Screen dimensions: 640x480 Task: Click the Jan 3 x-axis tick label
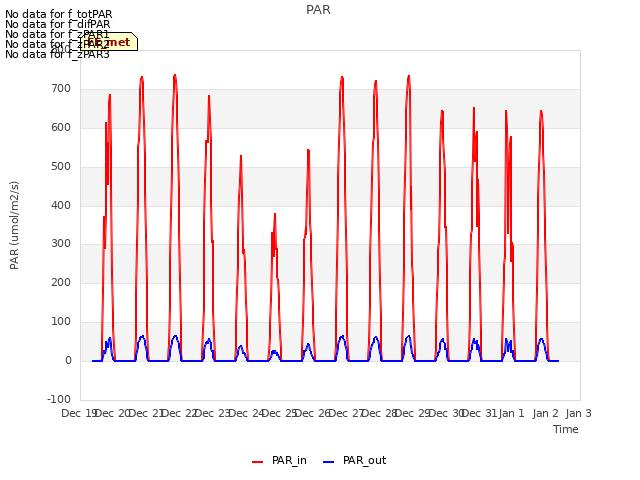pos(579,413)
